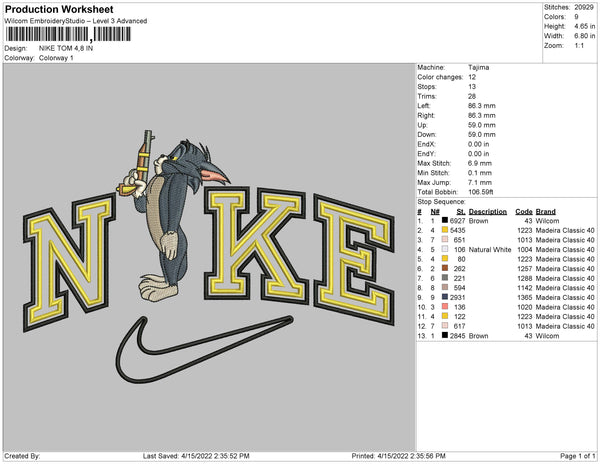Click the Code column header
Image resolution: width=600 pixels, height=464 pixels.
523,212
